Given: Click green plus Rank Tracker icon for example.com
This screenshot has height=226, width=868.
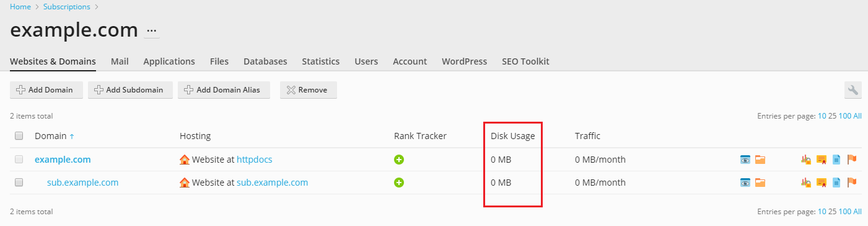Looking at the screenshot, I should click(x=399, y=160).
